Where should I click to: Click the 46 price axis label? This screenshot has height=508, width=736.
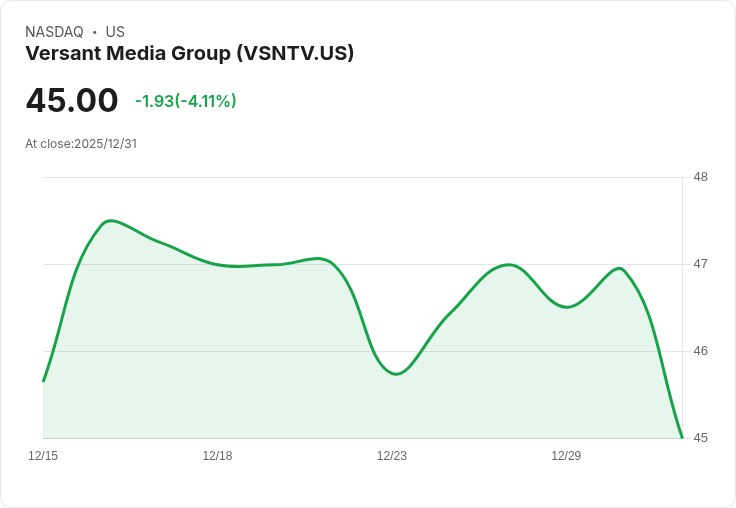click(x=700, y=351)
